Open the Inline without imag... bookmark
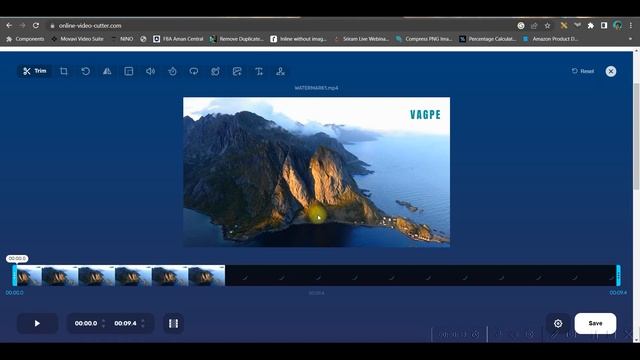 click(x=299, y=39)
